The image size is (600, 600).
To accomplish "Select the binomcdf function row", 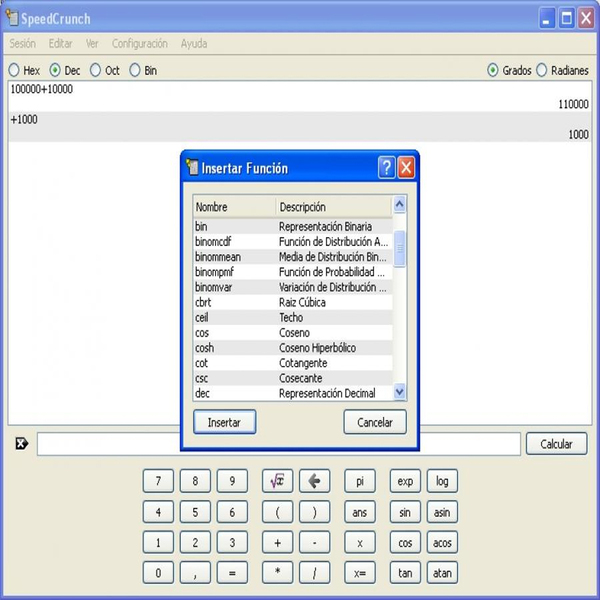I will (293, 241).
